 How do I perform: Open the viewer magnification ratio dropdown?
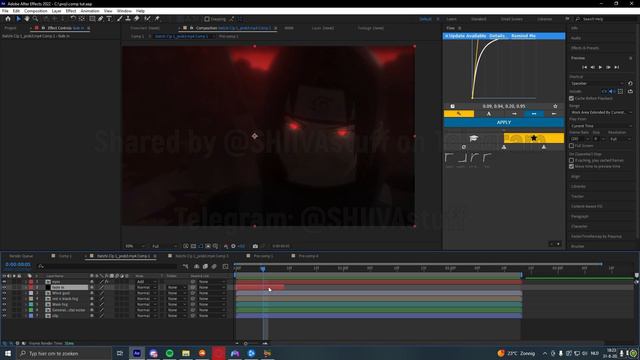tap(135, 246)
